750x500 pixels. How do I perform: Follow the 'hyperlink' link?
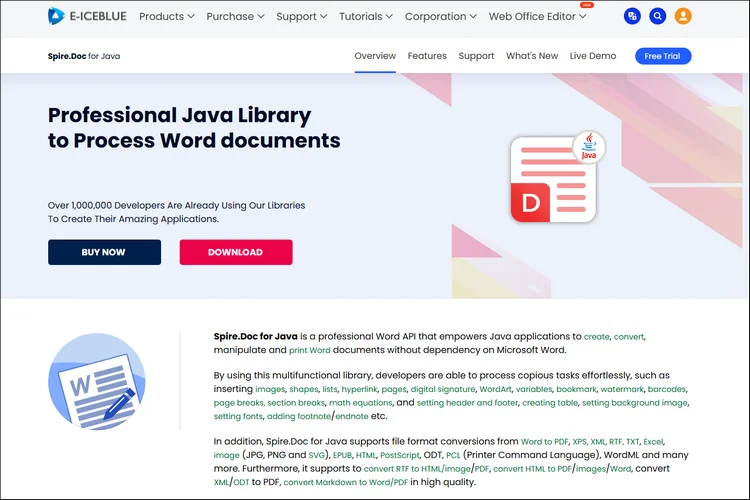(359, 389)
